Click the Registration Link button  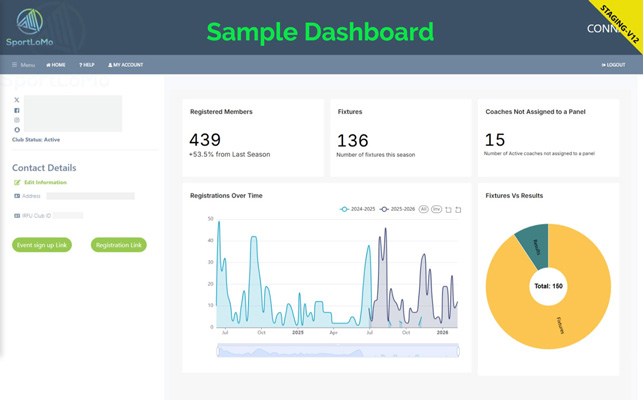[x=119, y=245]
